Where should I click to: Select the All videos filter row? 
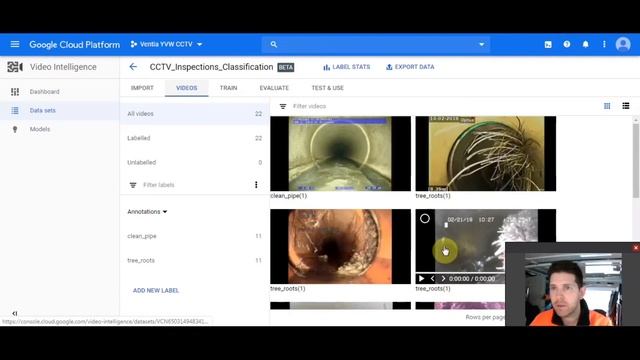(x=195, y=113)
